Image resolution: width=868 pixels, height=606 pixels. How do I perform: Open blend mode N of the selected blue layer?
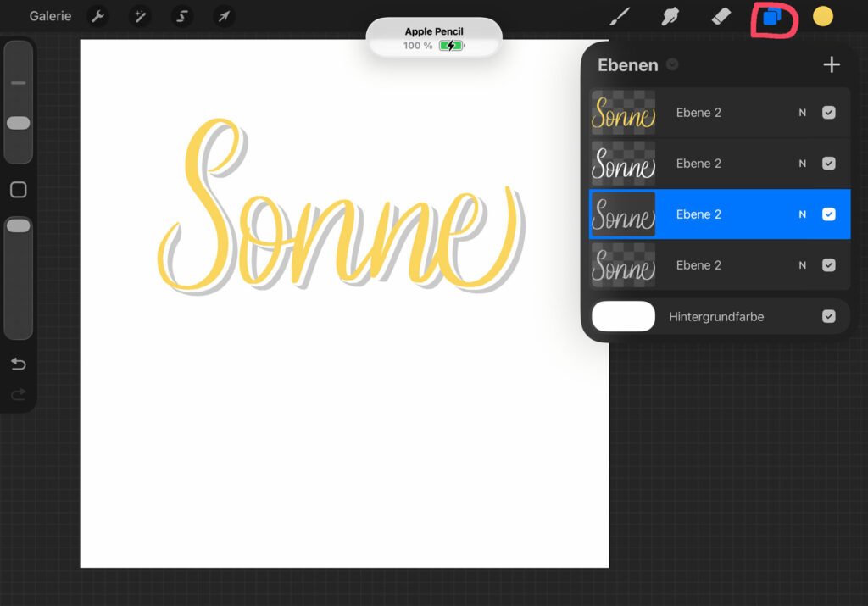(x=802, y=214)
